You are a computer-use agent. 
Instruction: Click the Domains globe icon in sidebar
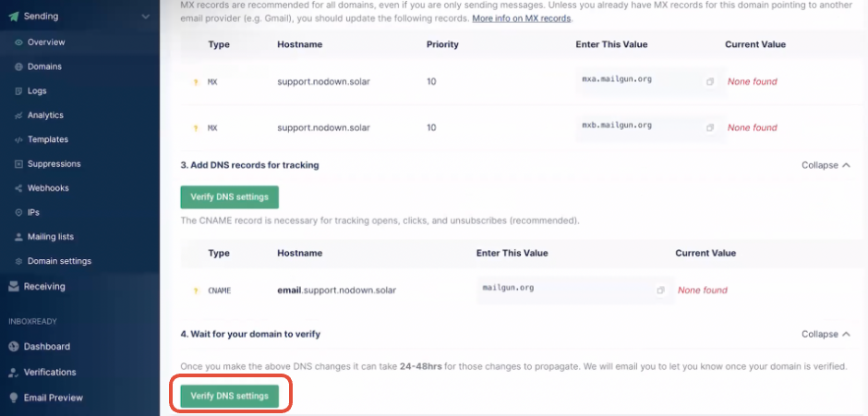(x=18, y=66)
